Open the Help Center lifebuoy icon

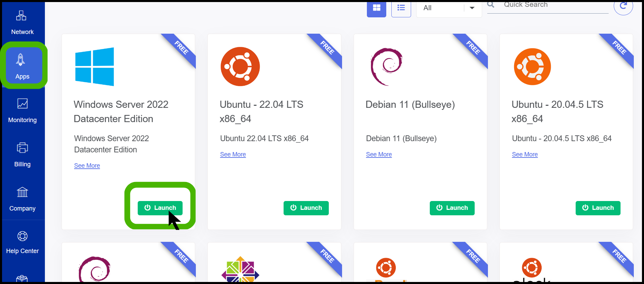(22, 236)
